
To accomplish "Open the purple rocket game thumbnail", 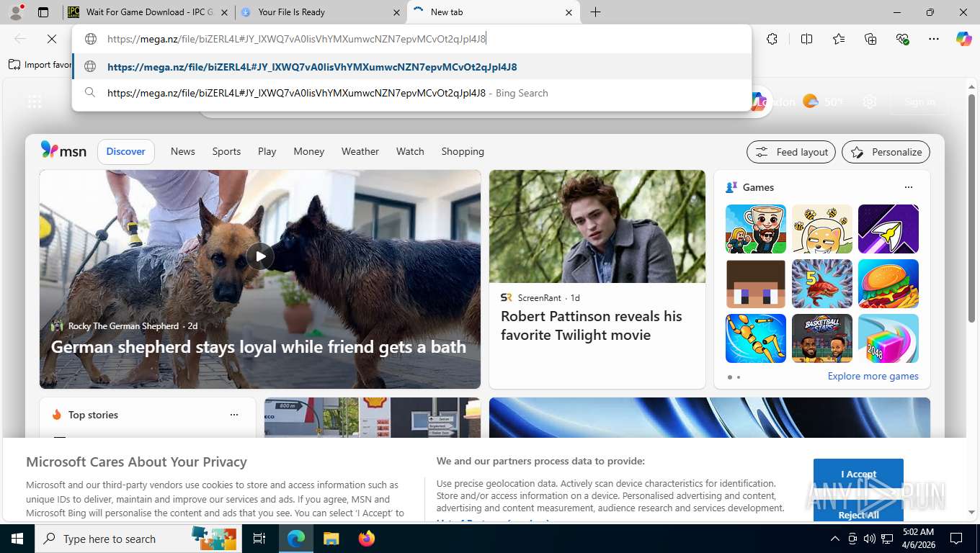I will 888,229.
